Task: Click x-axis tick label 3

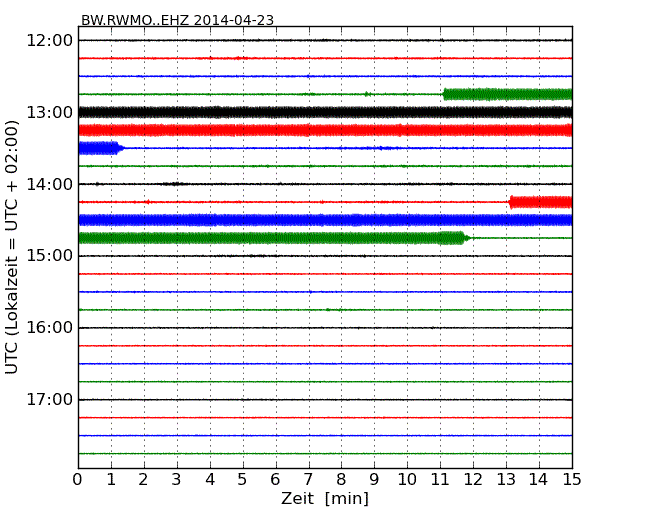Action: 176,480
